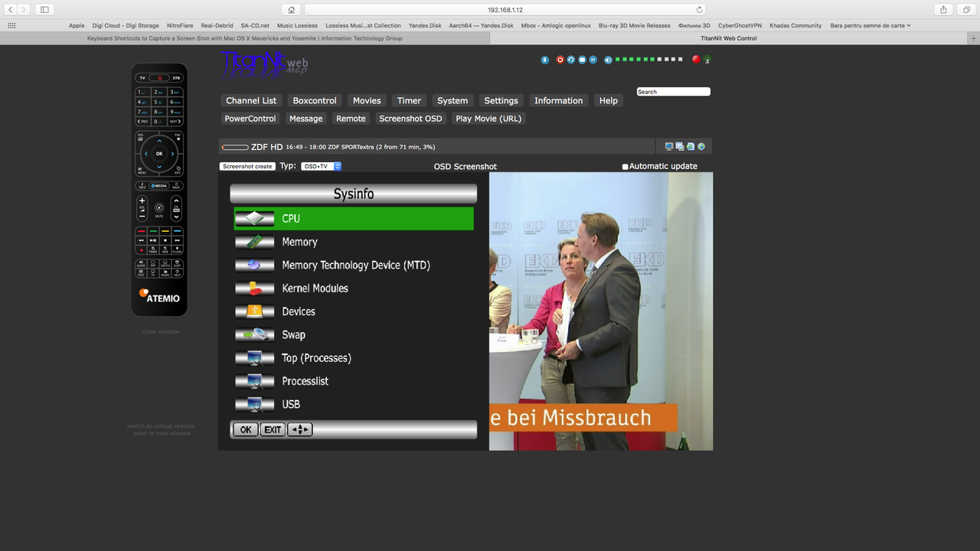Open the Typ OSD+TV dropdown
This screenshot has height=551, width=980.
[321, 166]
